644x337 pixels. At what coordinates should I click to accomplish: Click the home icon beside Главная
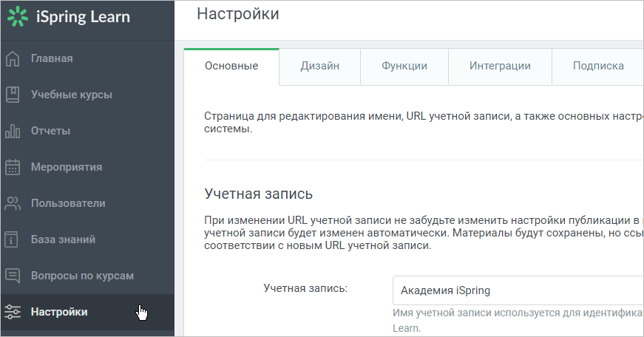pos(13,58)
